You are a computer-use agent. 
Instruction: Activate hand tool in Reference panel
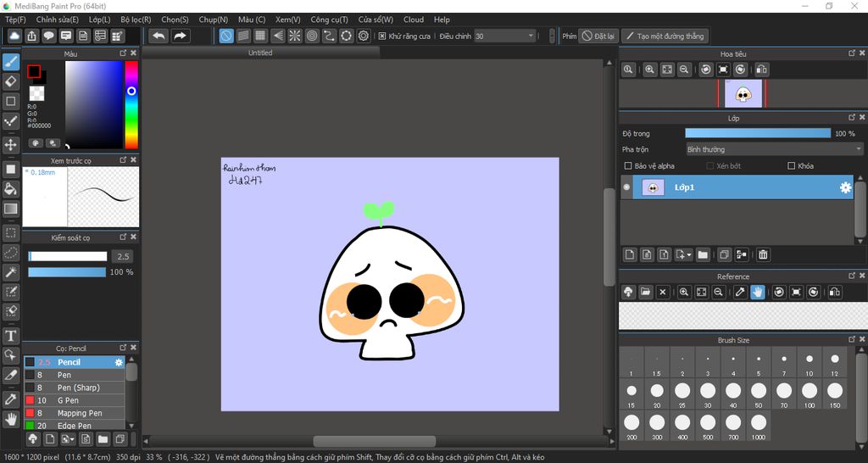(x=758, y=292)
